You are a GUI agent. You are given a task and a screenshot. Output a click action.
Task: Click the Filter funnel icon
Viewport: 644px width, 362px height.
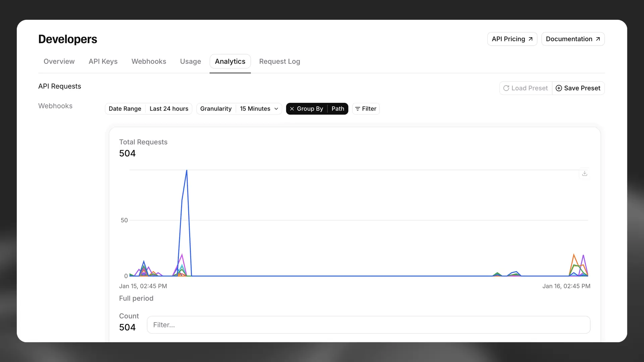tap(358, 109)
